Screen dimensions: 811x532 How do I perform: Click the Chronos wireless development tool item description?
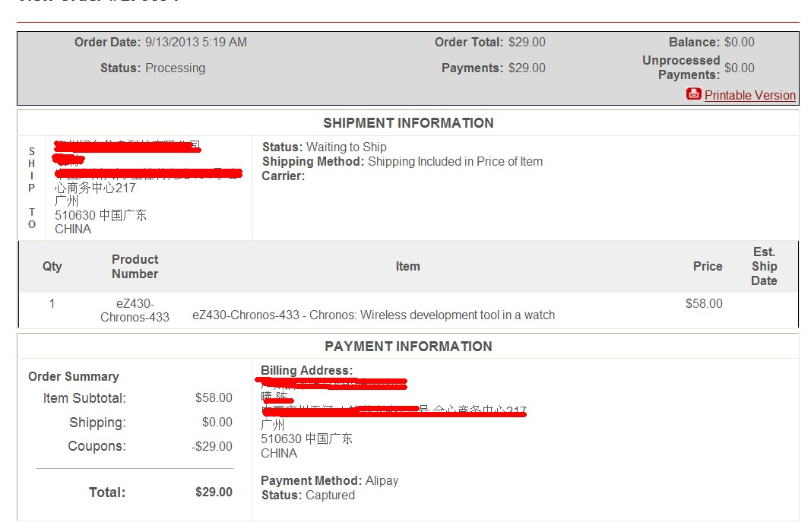(373, 315)
